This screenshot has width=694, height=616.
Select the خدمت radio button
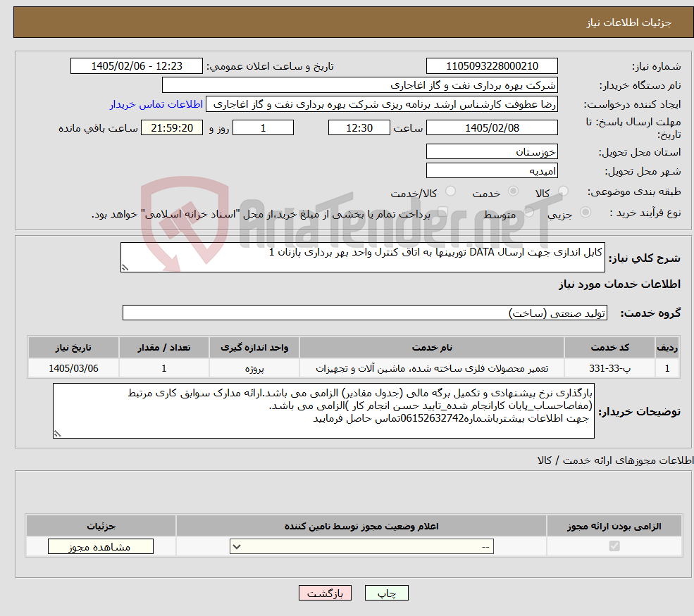click(x=513, y=191)
